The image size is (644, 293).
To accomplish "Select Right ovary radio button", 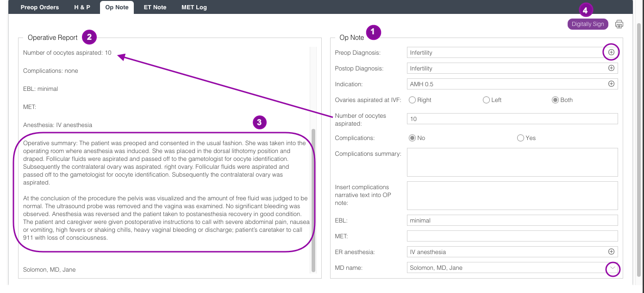I will tap(412, 100).
